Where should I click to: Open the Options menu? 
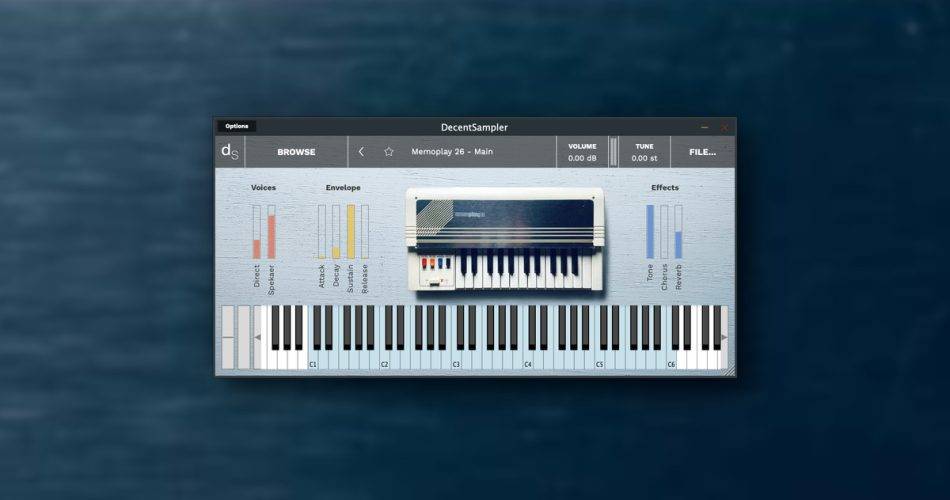tap(236, 127)
